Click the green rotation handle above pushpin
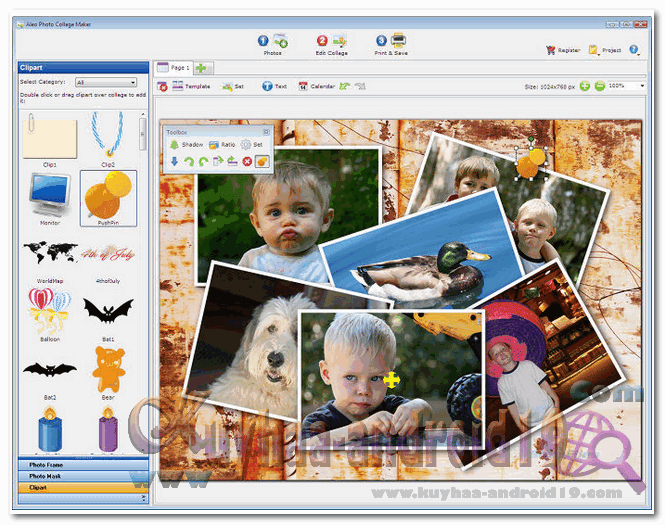The width and height of the screenshot is (665, 525). [531, 139]
